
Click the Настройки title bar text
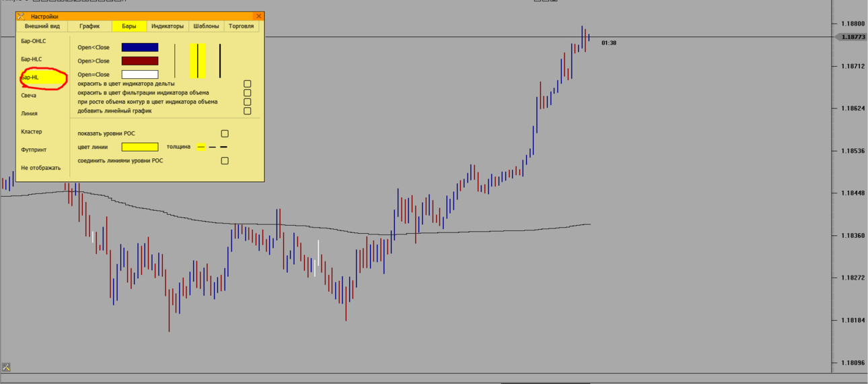click(44, 16)
